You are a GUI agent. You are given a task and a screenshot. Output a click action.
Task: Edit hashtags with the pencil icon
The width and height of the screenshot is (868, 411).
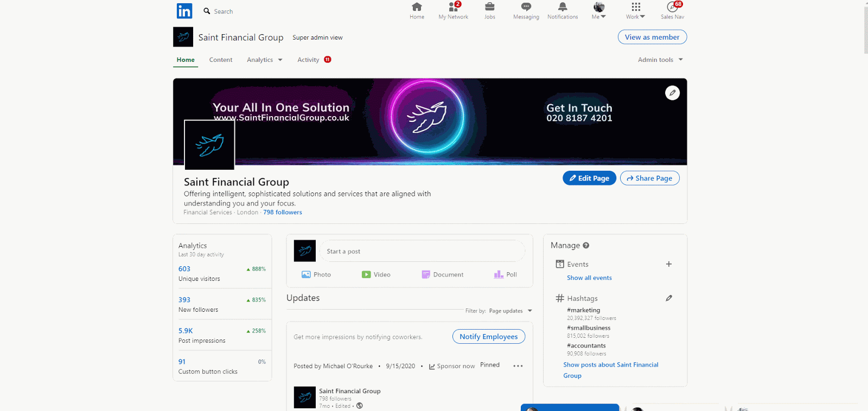(669, 298)
